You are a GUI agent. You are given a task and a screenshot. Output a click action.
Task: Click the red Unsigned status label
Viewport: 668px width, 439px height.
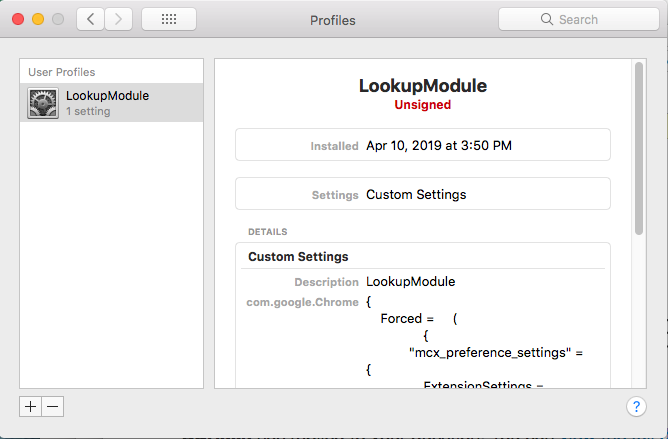(x=423, y=104)
